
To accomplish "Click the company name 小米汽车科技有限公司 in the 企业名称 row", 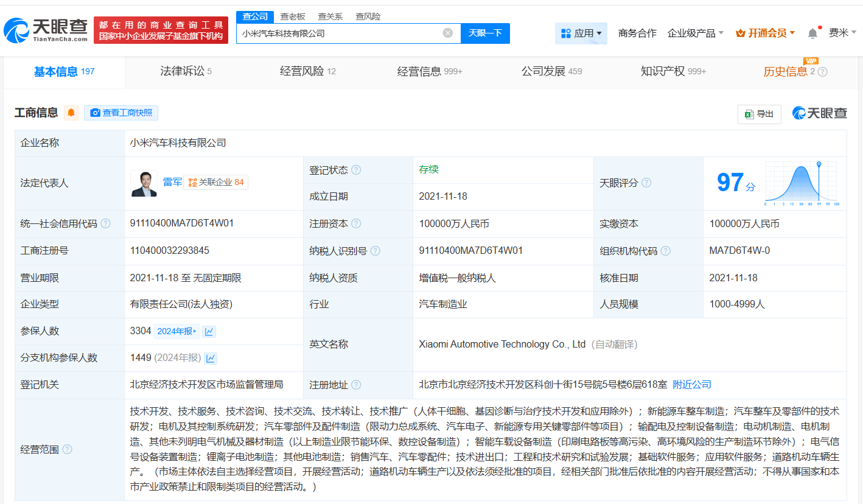I will click(x=178, y=143).
